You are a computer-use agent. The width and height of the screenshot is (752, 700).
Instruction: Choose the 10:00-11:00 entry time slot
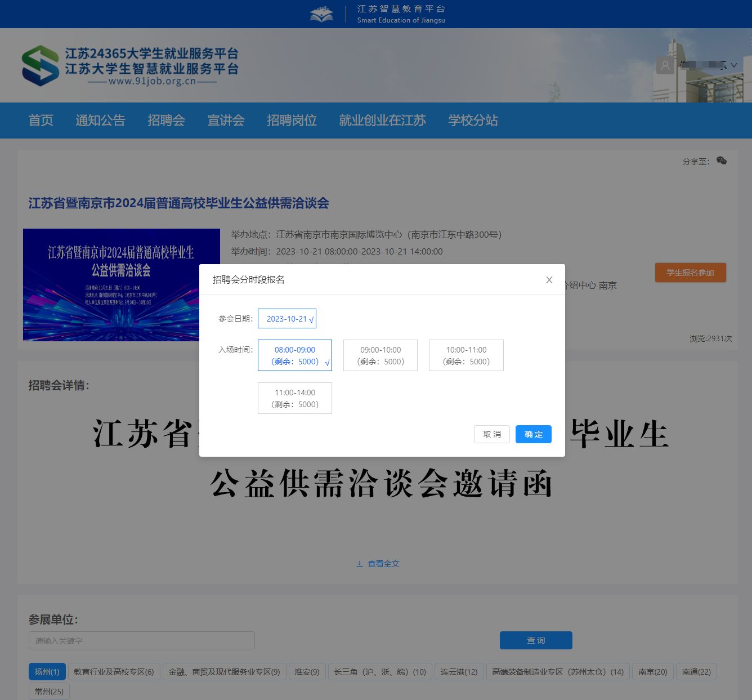coord(466,355)
